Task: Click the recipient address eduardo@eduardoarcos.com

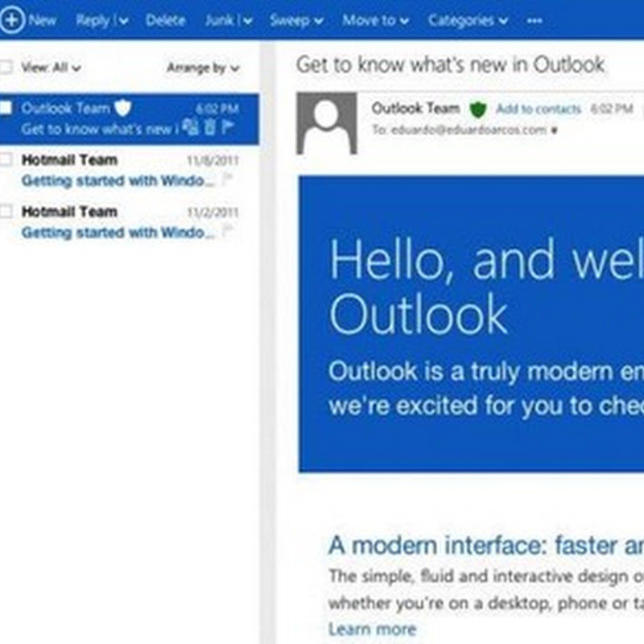Action: click(469, 130)
